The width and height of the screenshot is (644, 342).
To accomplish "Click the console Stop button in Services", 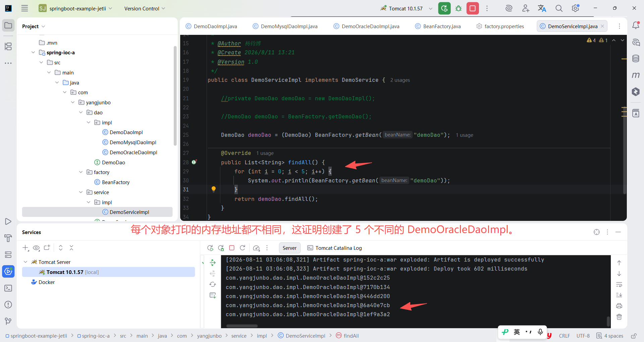I will (x=232, y=248).
